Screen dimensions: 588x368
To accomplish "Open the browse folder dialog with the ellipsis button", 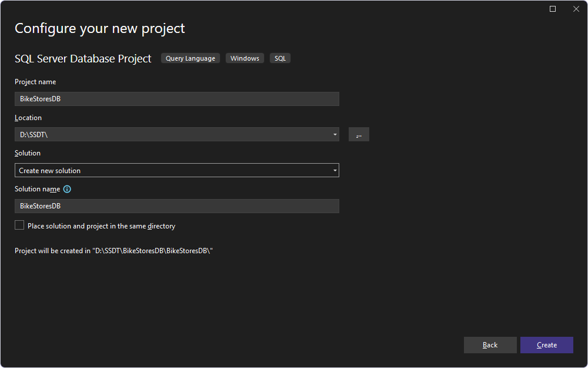I will coord(359,134).
